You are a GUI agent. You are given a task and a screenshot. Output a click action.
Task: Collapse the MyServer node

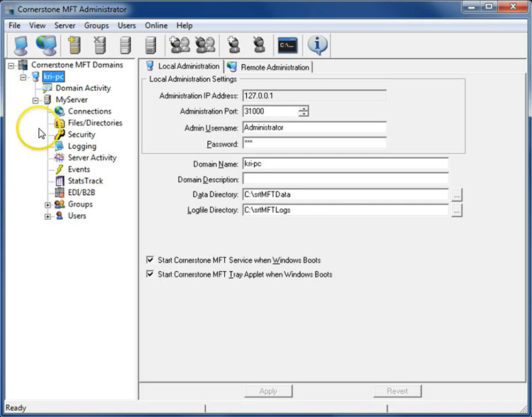[35, 101]
